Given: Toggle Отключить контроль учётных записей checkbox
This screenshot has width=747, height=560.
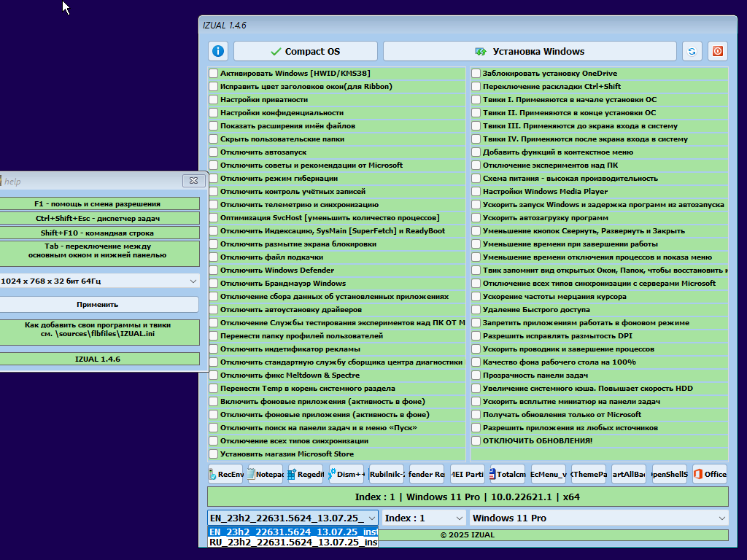Looking at the screenshot, I should click(214, 192).
